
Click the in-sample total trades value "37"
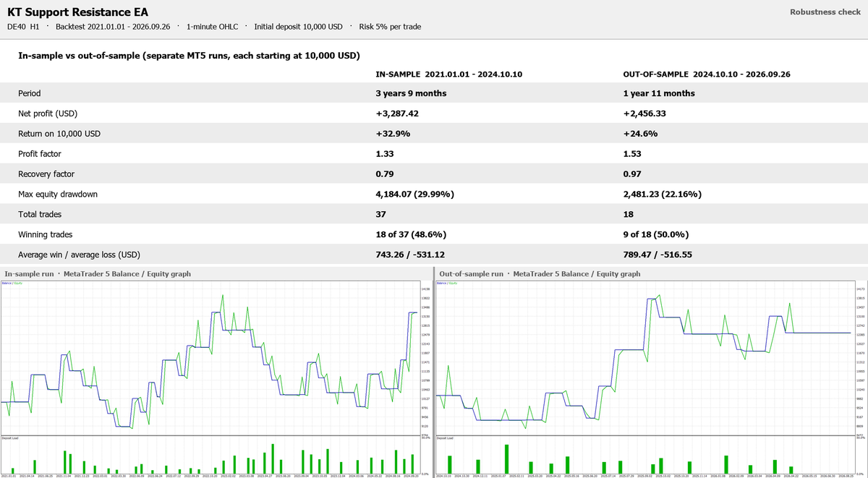pos(381,215)
